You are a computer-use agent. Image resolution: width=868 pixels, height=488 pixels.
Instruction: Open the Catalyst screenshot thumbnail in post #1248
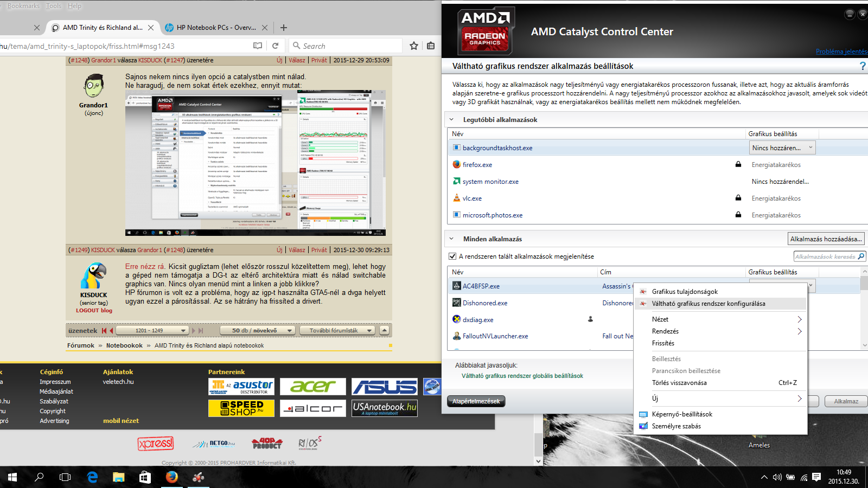tap(256, 163)
